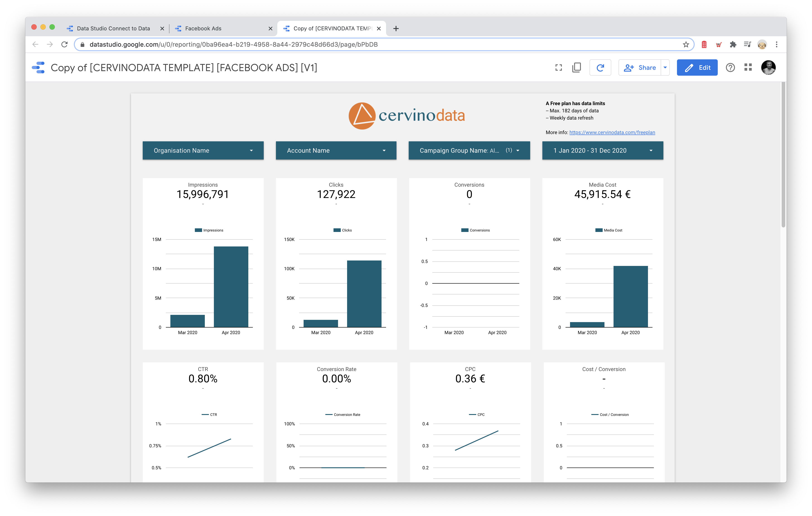Open the Chrome extensions puzzle icon
The image size is (812, 516).
click(733, 44)
